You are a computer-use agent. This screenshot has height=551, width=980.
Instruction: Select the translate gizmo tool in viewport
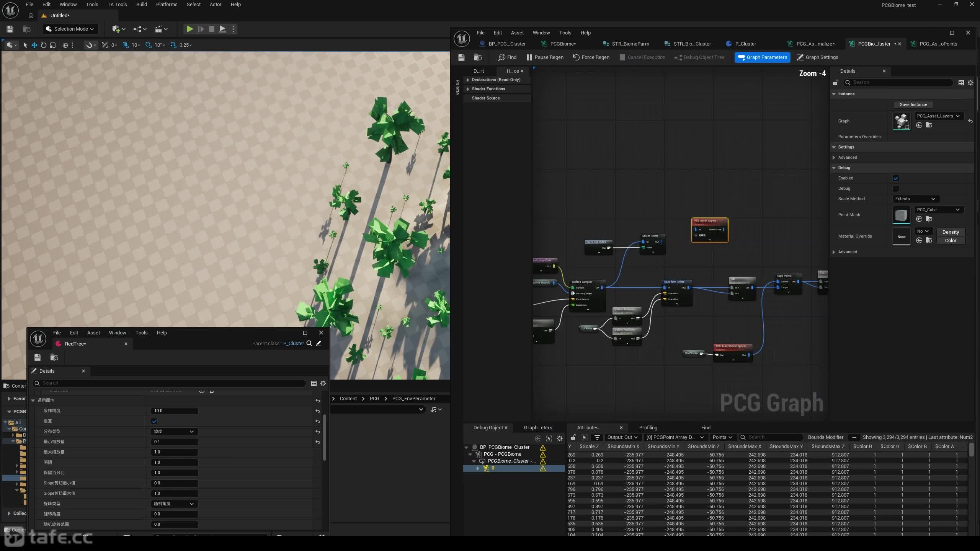34,45
